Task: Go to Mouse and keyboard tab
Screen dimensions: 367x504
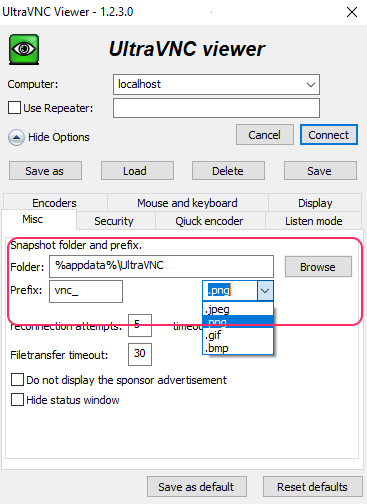Action: point(187,203)
